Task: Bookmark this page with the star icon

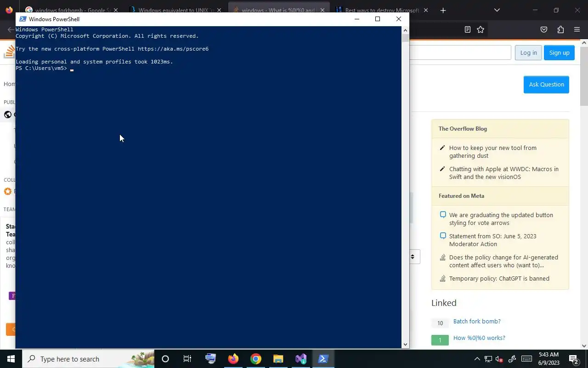Action: coord(481,29)
